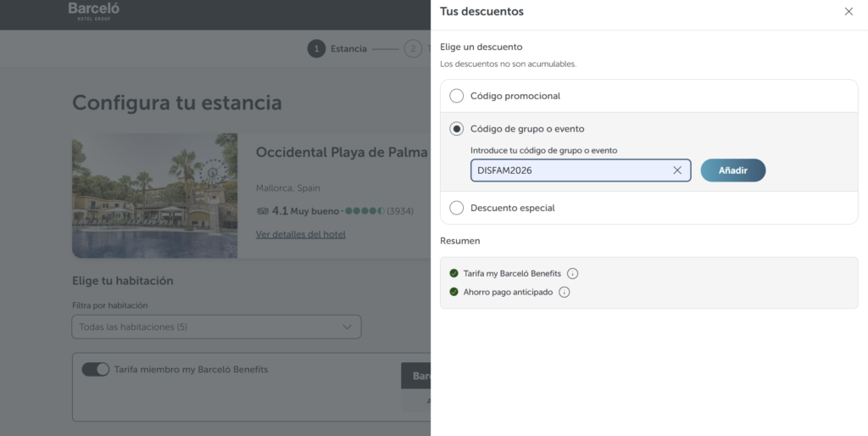The width and height of the screenshot is (868, 436).
Task: Toggle Tarifa miembro my Barceló Benefits switch
Action: (x=96, y=370)
